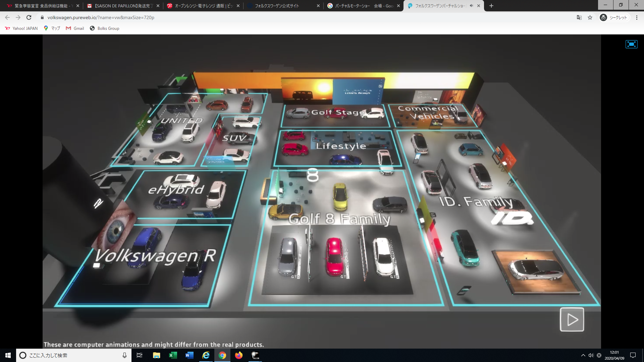View site security lock info
The image size is (644, 362).
(x=42, y=17)
